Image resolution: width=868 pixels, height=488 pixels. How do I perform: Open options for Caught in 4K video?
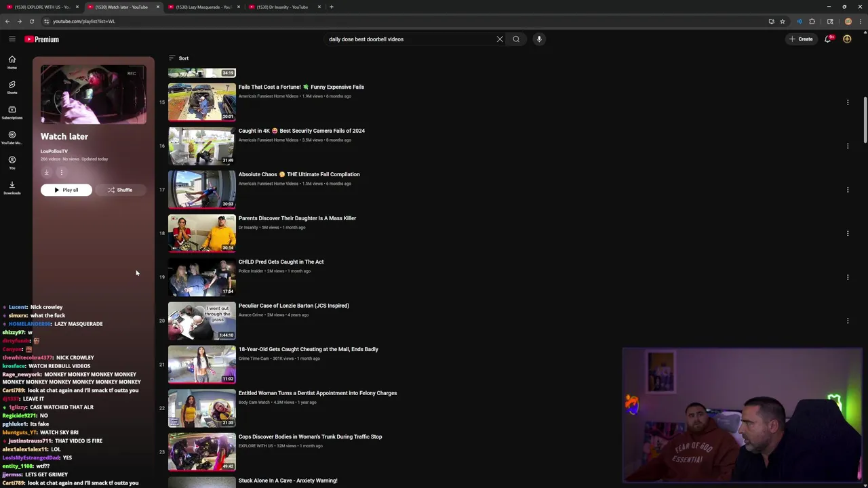(848, 146)
